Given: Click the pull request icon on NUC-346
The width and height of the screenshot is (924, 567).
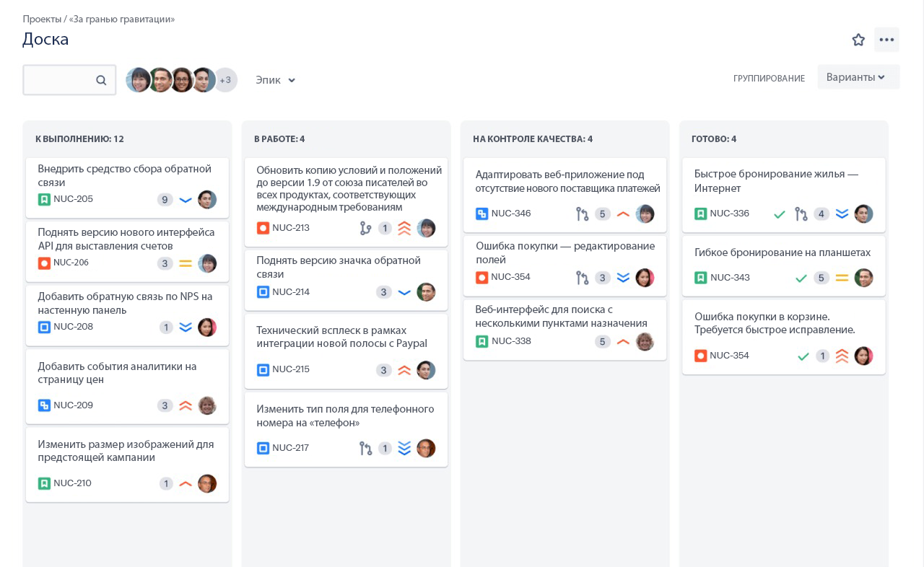Looking at the screenshot, I should click(x=583, y=214).
